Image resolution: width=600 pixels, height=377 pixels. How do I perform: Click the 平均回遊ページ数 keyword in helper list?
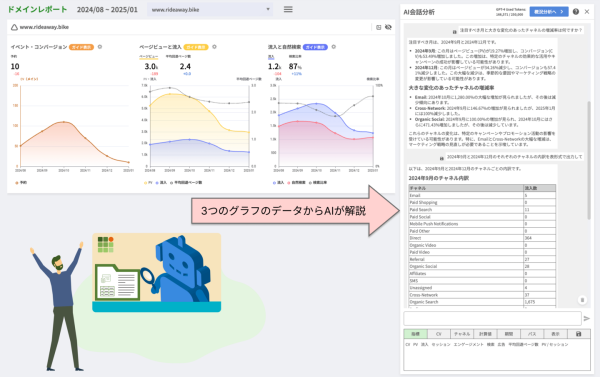[x=523, y=344]
